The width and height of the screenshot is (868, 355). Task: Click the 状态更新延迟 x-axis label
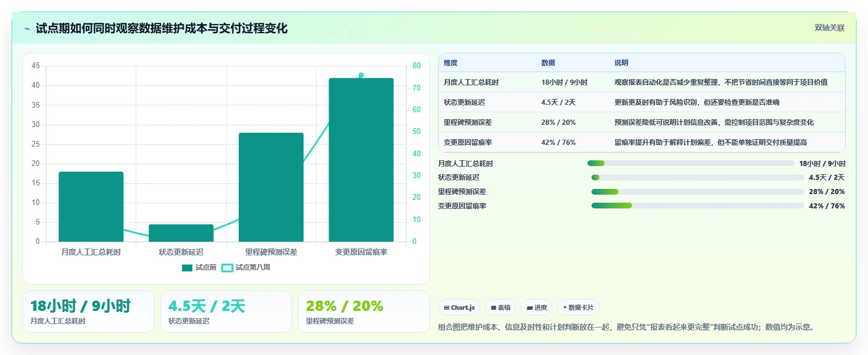181,252
